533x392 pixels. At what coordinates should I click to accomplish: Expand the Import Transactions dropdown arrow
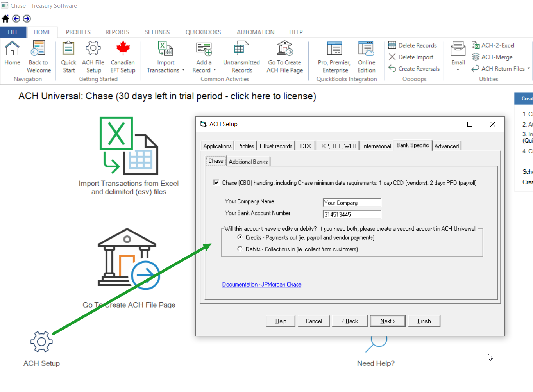pyautogui.click(x=183, y=70)
